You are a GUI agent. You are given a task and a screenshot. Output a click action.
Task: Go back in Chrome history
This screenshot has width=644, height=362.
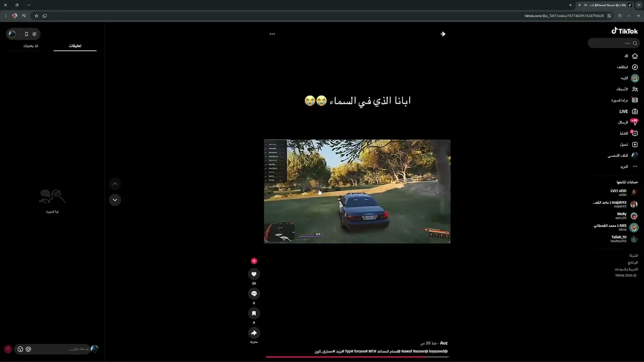tap(638, 16)
